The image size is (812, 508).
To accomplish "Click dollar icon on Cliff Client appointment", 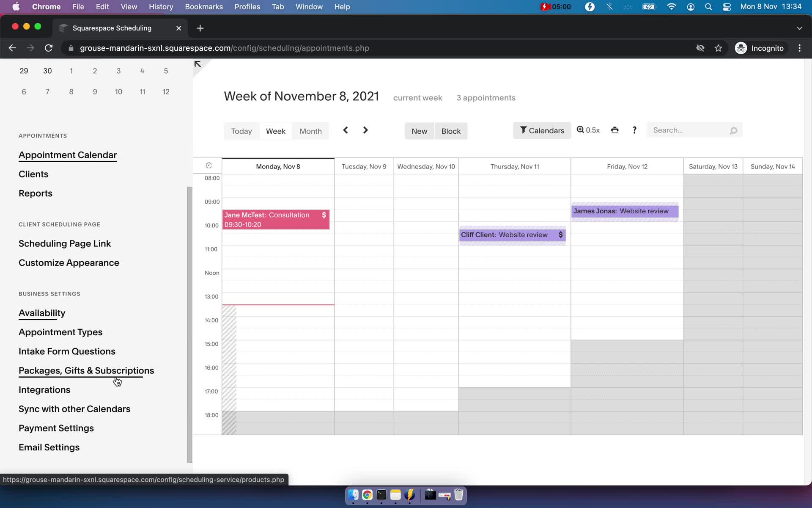I will click(560, 235).
